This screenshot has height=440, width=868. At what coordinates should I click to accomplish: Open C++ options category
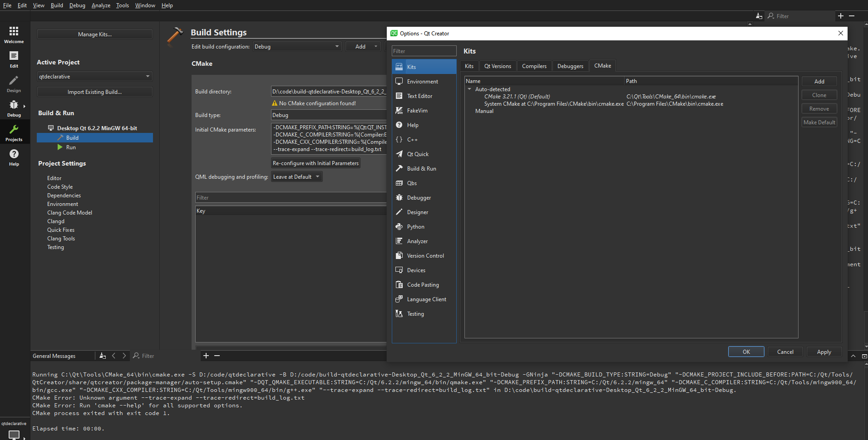point(424,139)
